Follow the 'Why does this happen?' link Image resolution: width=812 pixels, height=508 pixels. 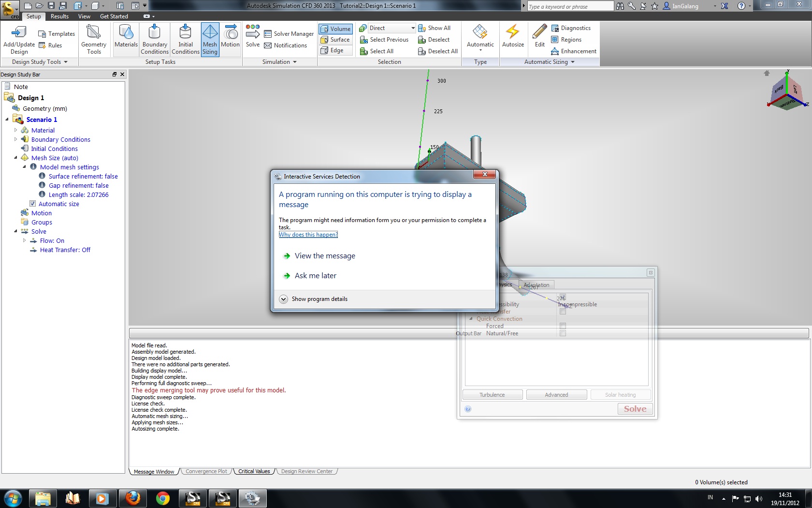308,235
